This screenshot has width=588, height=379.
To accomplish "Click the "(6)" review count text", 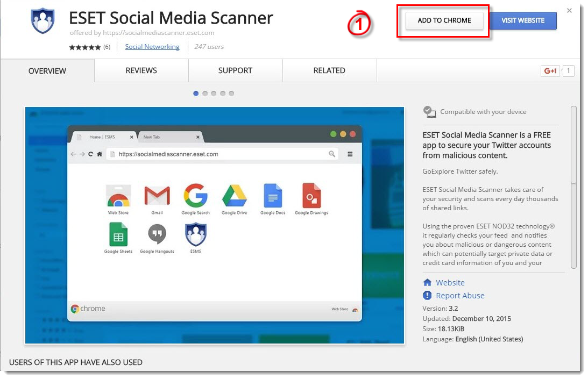I will (107, 47).
